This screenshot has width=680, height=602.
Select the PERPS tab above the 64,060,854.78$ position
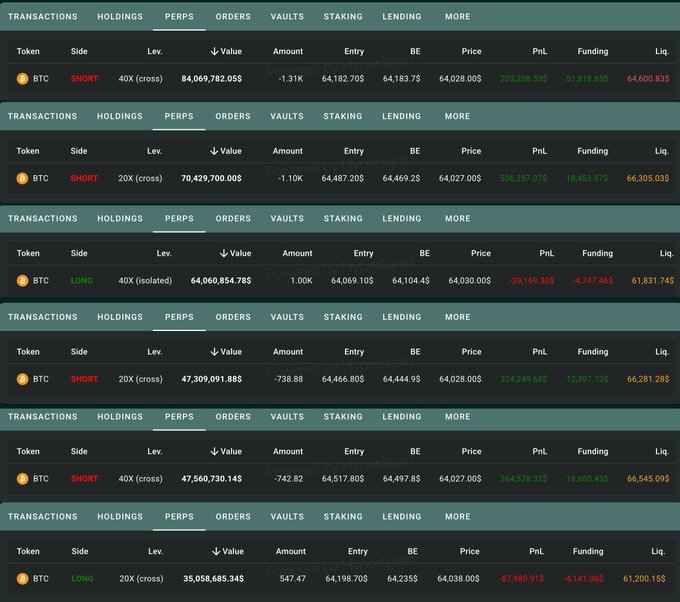pyautogui.click(x=179, y=219)
